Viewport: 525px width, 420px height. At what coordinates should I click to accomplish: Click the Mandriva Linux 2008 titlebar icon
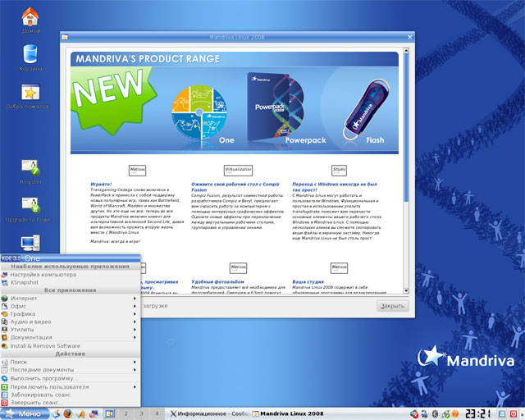[65, 37]
